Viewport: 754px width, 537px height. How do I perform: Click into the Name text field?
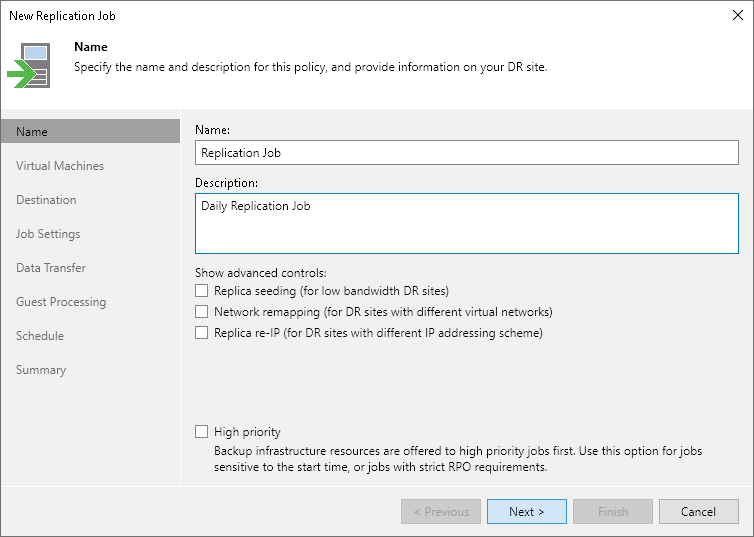point(466,153)
